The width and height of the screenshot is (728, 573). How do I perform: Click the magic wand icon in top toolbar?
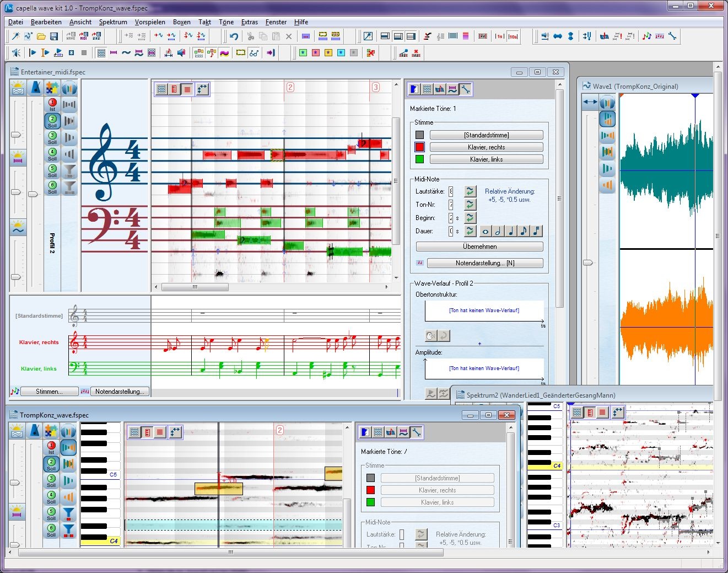[16, 36]
